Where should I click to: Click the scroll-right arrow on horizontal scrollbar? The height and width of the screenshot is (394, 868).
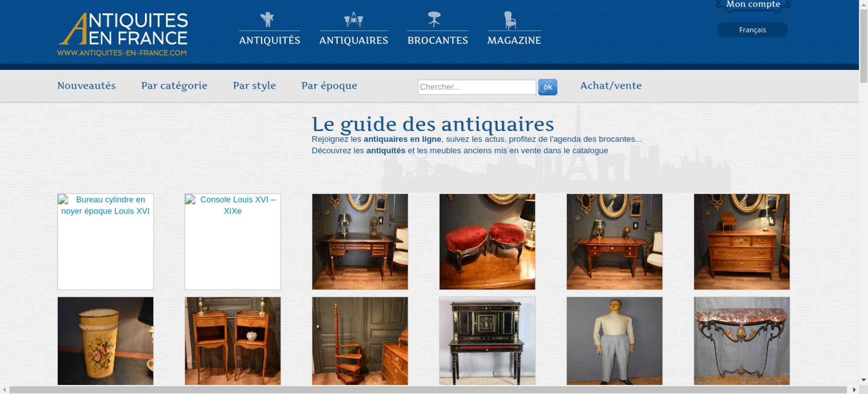coord(854,390)
